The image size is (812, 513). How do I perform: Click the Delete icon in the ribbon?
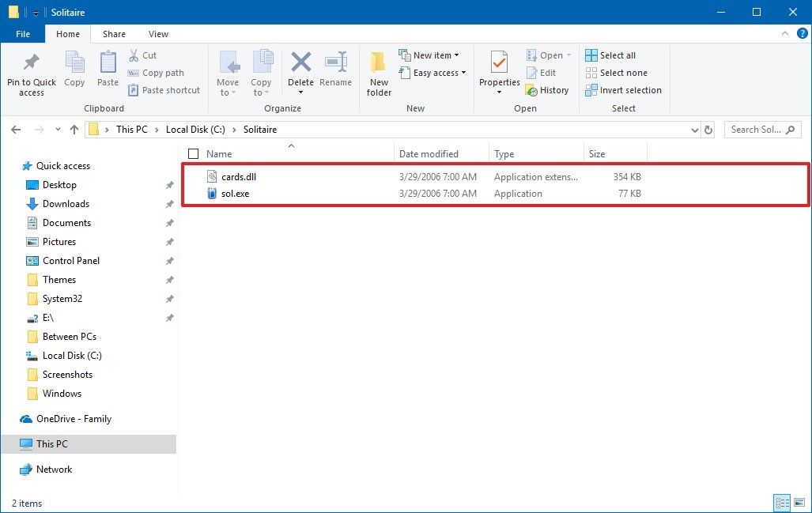(300, 71)
